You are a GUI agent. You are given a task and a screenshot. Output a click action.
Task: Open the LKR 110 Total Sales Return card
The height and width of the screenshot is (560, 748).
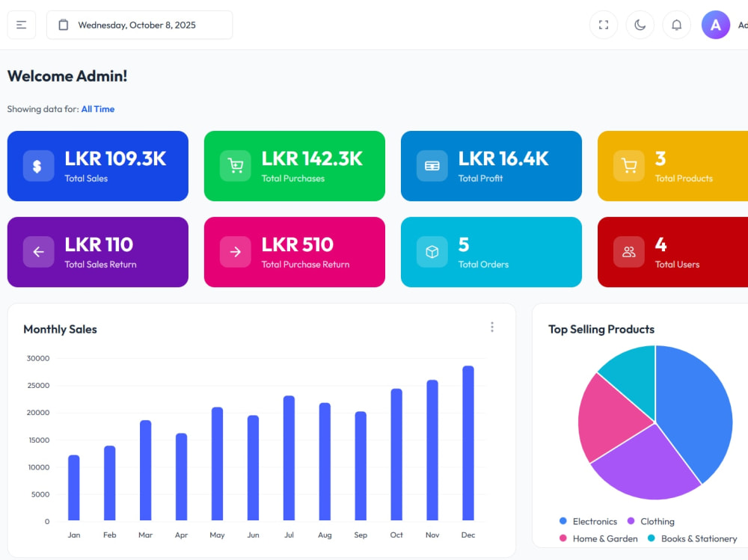pos(98,252)
